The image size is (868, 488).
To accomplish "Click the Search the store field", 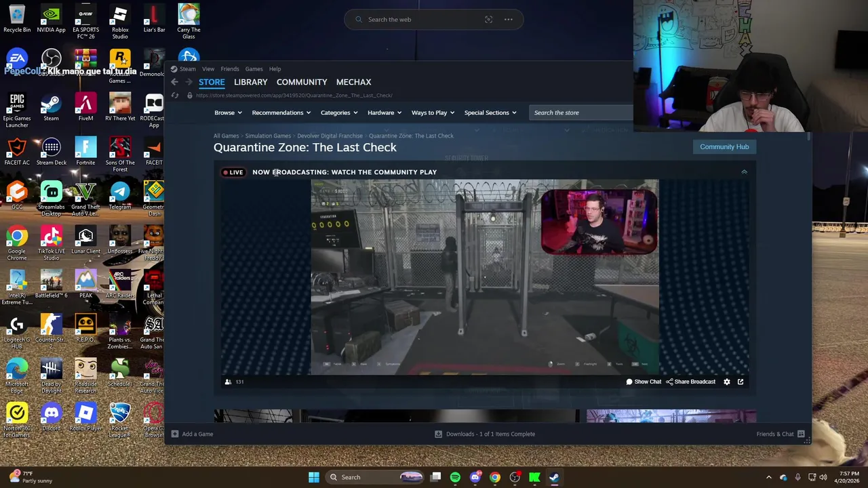I will pos(580,113).
